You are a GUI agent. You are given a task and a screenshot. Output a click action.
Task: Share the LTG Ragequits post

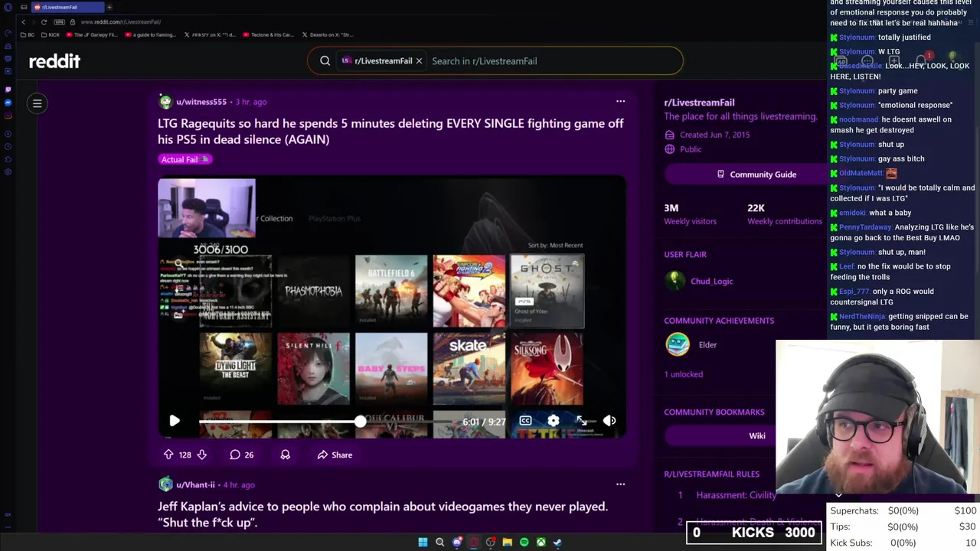(335, 455)
